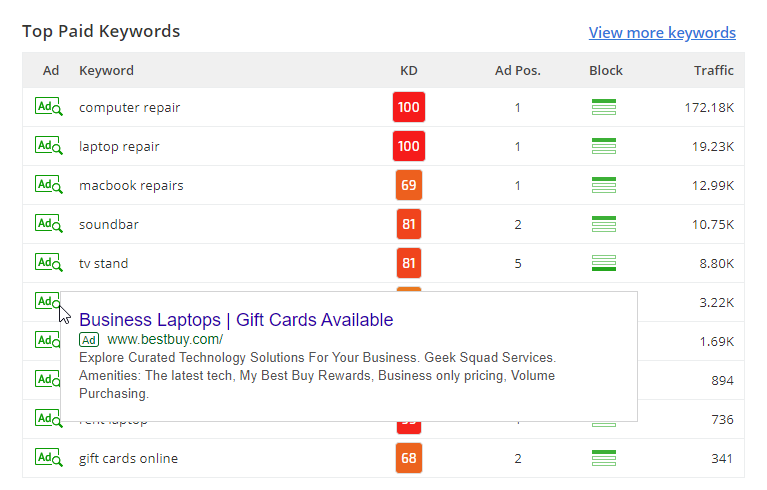This screenshot has height=490, width=767.
Task: Click the Block icon for gift cards online
Action: coord(604,458)
